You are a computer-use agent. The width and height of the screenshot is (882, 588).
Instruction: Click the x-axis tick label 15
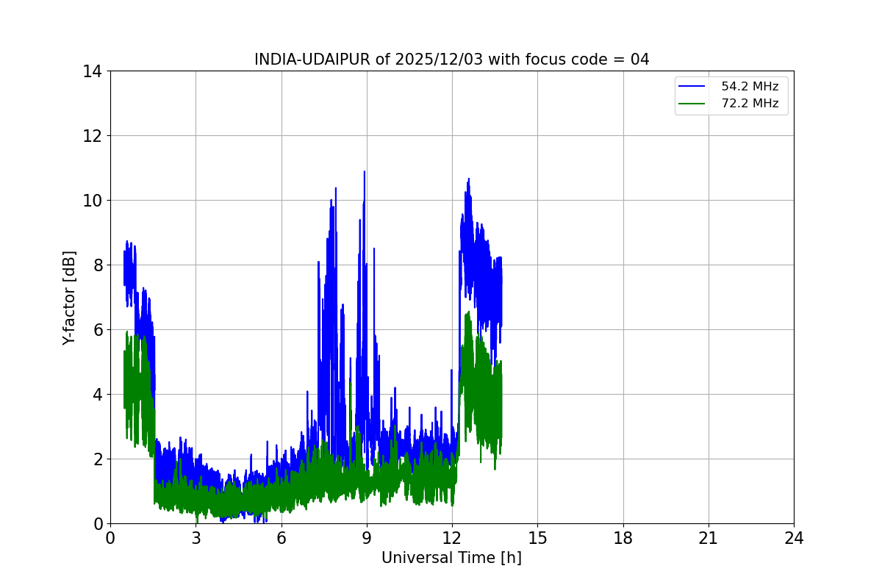537,538
